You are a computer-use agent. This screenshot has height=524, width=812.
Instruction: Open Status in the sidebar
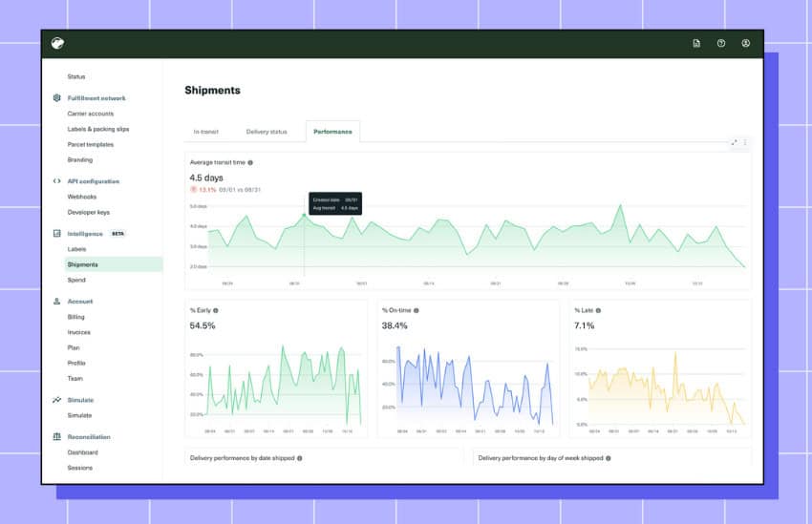pos(76,76)
